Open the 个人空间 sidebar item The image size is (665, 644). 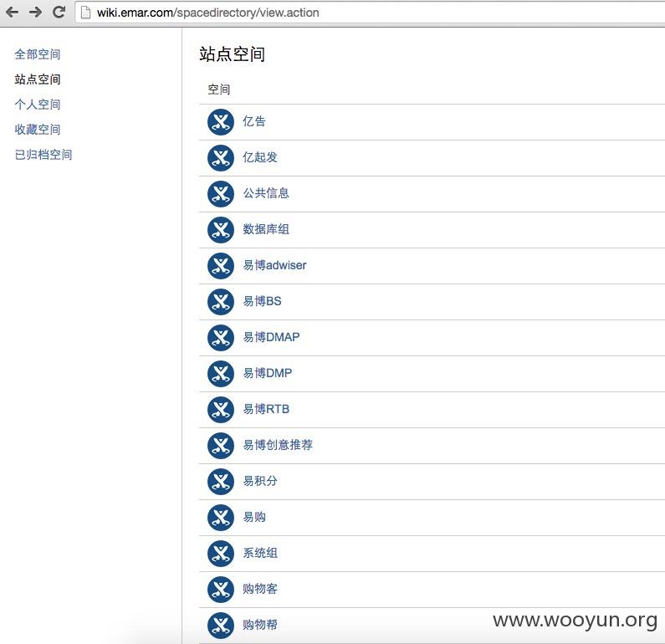coord(38,105)
